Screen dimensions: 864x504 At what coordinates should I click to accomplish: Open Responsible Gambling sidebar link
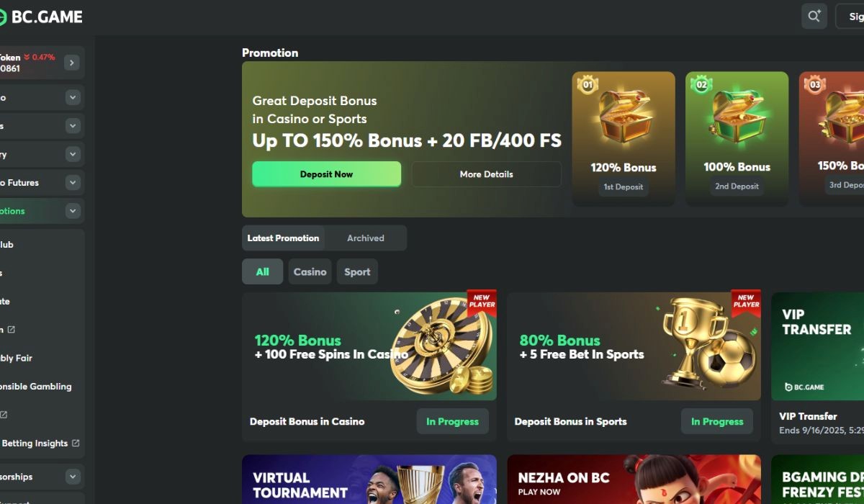pyautogui.click(x=36, y=387)
